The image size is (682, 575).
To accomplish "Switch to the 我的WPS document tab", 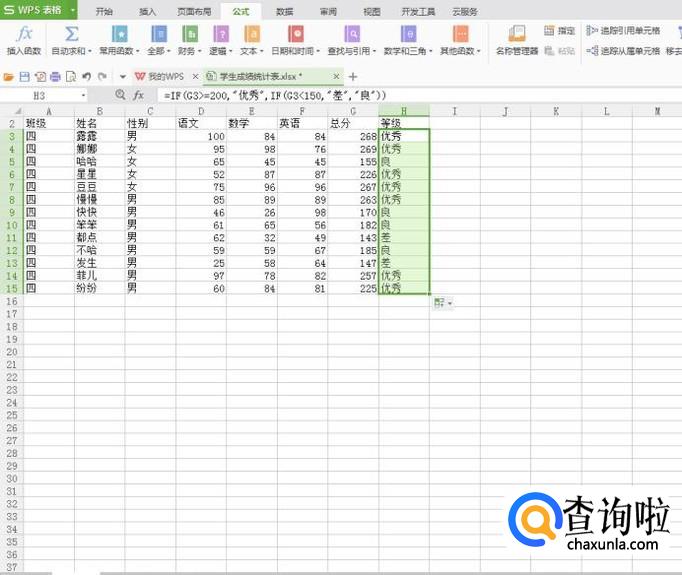I will [x=166, y=77].
